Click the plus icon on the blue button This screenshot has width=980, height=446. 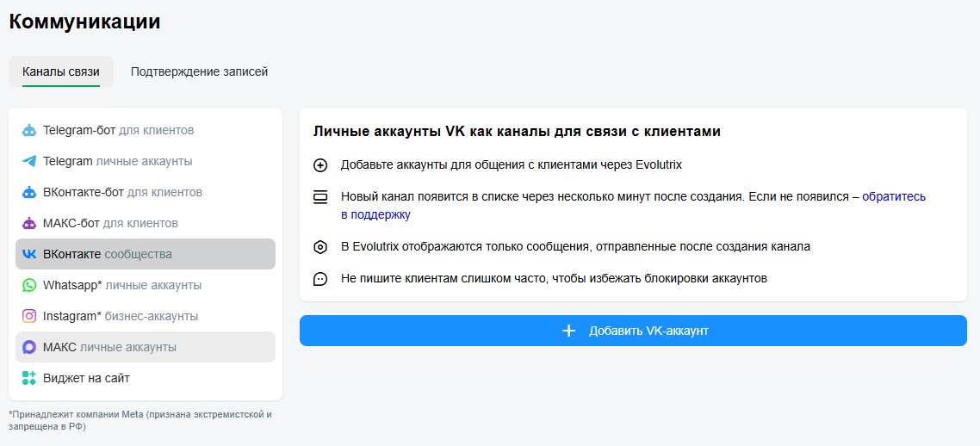pyautogui.click(x=568, y=331)
